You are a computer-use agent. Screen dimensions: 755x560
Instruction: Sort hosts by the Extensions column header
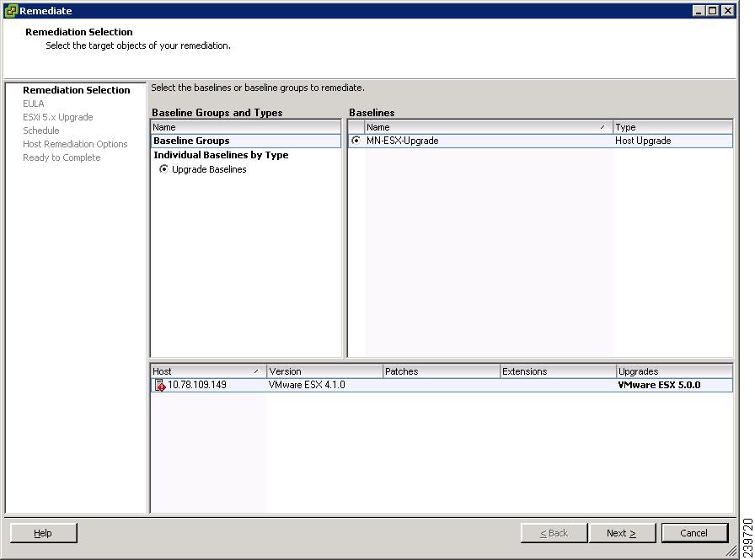click(558, 371)
